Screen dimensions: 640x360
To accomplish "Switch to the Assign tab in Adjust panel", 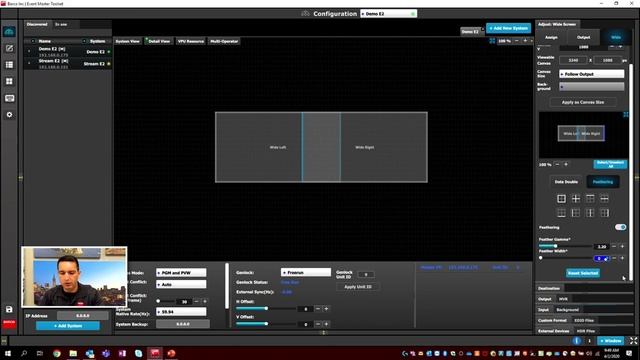I will [x=551, y=37].
